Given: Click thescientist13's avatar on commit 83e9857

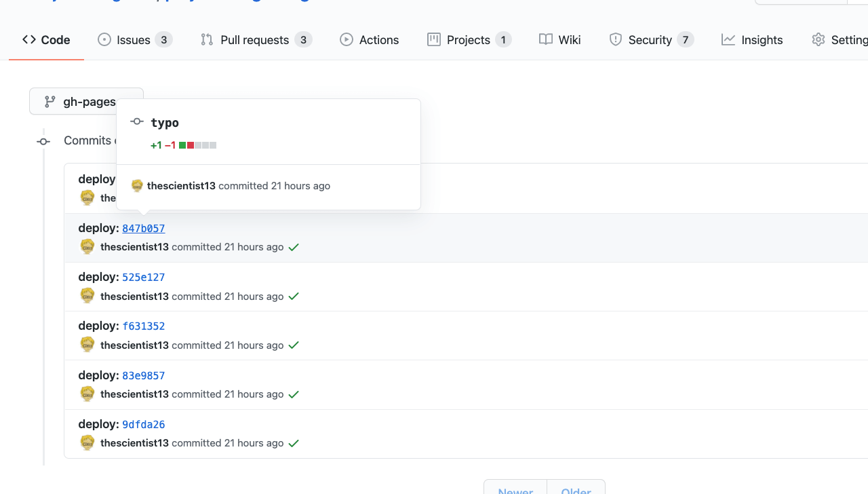Looking at the screenshot, I should pos(87,394).
